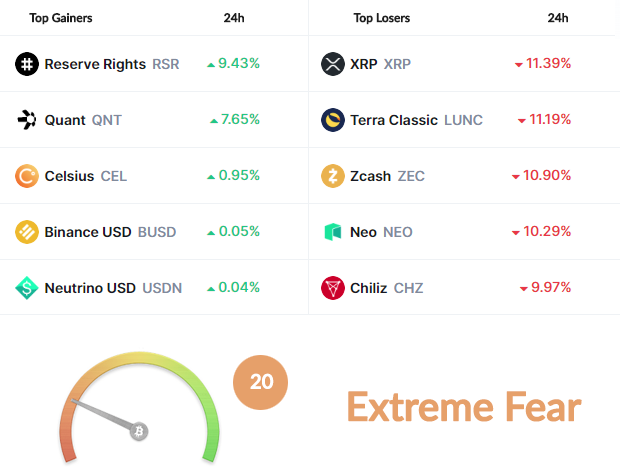
Task: Open the Terra Classic LUNC link
Action: [416, 120]
